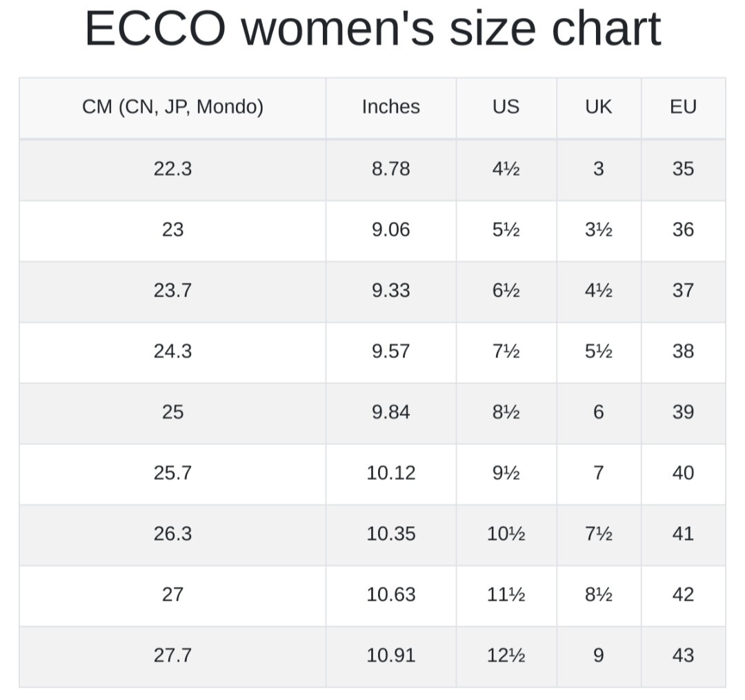The image size is (745, 700).
Task: Click UK size 8½ cell
Action: 598,594
